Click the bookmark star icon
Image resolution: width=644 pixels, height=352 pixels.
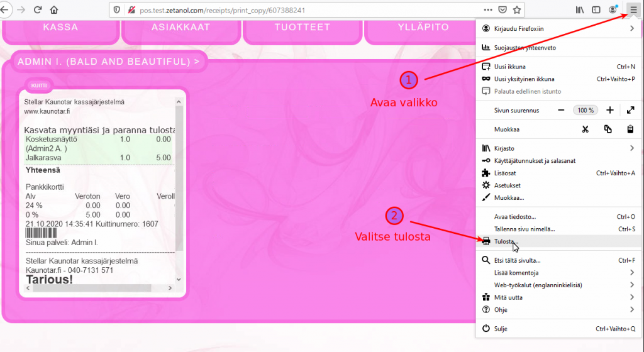(x=517, y=10)
